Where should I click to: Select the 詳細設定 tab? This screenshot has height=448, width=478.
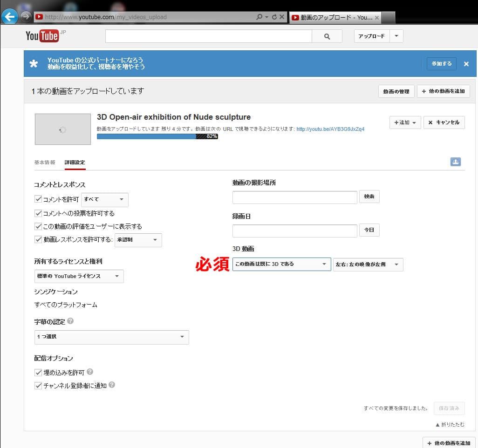tap(75, 163)
